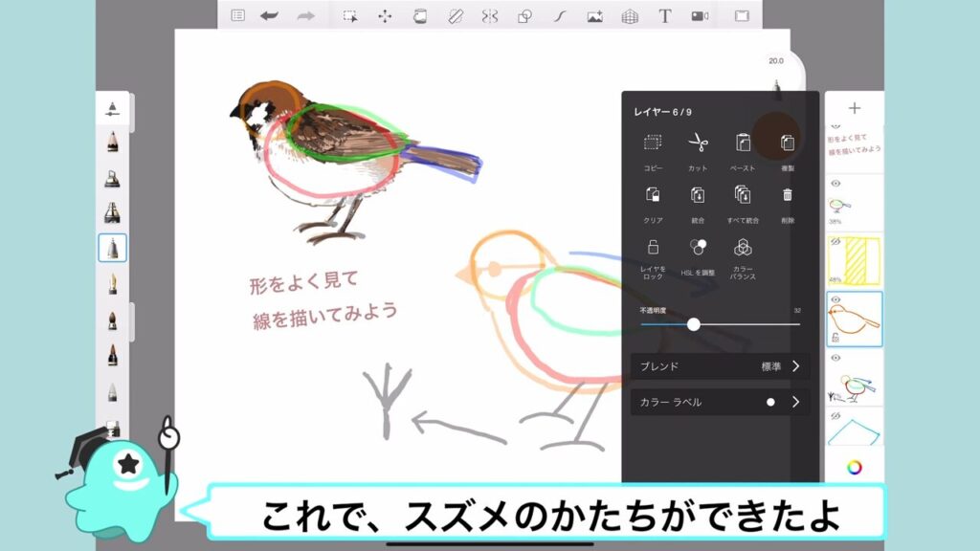Viewport: 980px width, 551px height.
Task: Click the Fill bucket tool
Action: pyautogui.click(x=419, y=15)
